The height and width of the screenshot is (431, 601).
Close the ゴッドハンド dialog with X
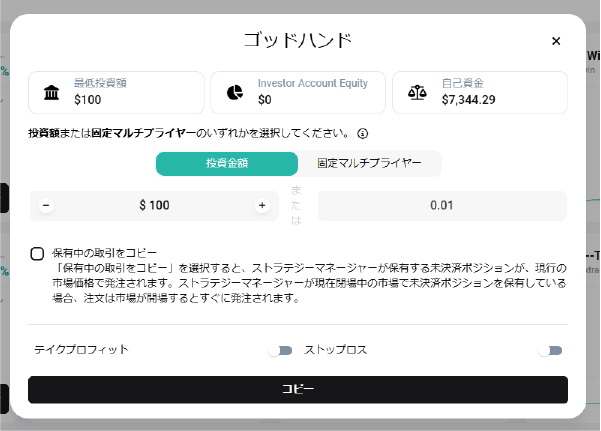point(556,41)
